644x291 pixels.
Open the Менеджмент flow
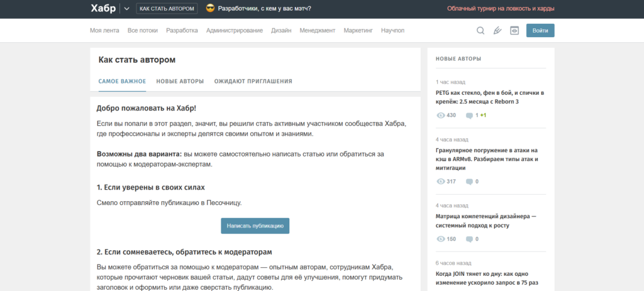pos(318,30)
